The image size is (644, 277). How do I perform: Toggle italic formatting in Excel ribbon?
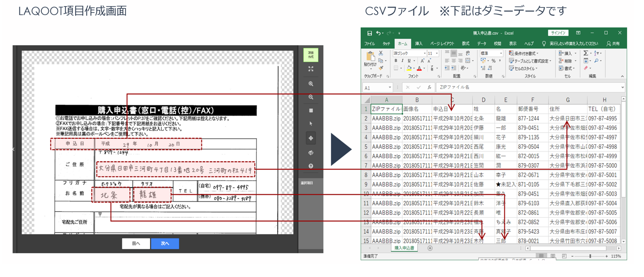click(x=402, y=61)
